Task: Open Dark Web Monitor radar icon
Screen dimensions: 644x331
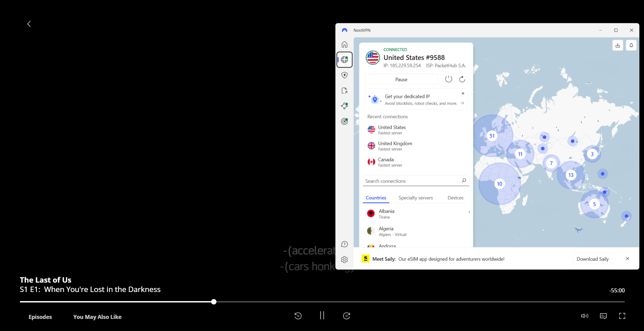Action: pos(345,121)
